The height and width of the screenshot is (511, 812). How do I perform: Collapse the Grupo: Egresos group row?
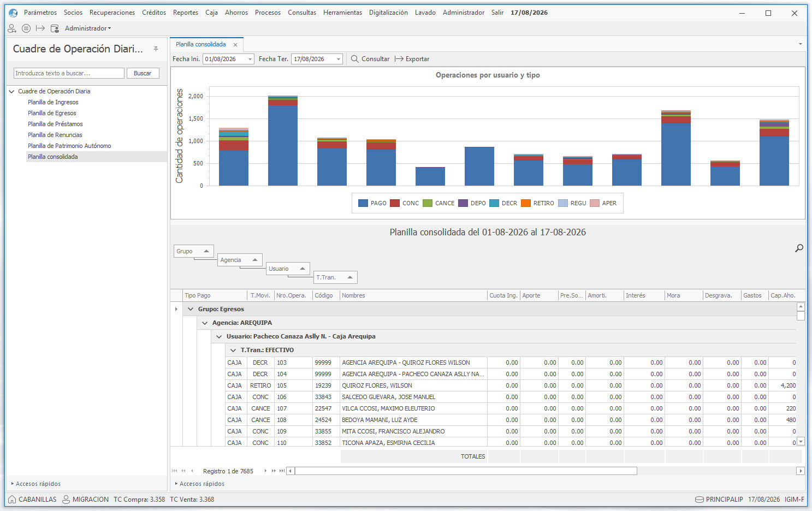(x=191, y=309)
